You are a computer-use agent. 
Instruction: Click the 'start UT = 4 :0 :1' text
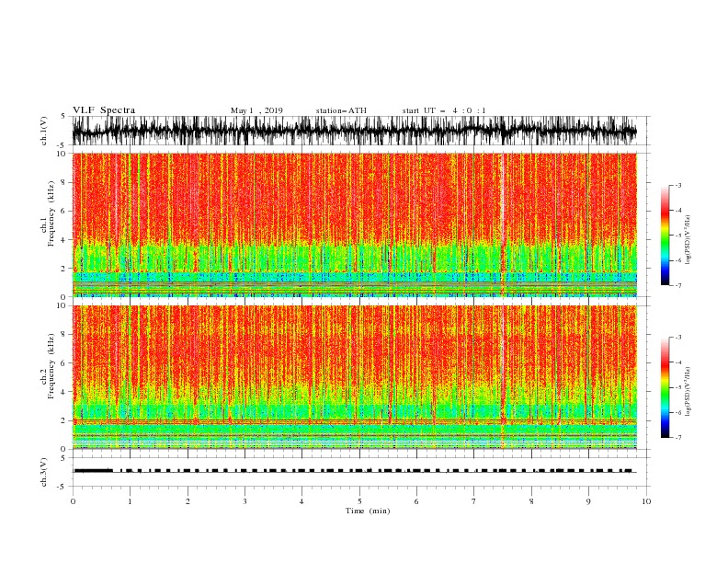[x=444, y=110]
